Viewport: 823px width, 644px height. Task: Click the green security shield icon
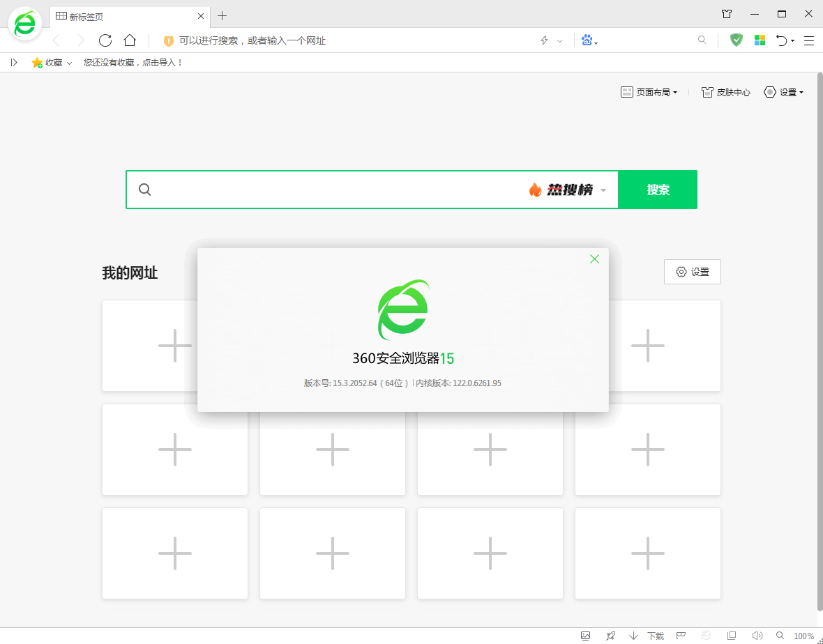pyautogui.click(x=737, y=40)
